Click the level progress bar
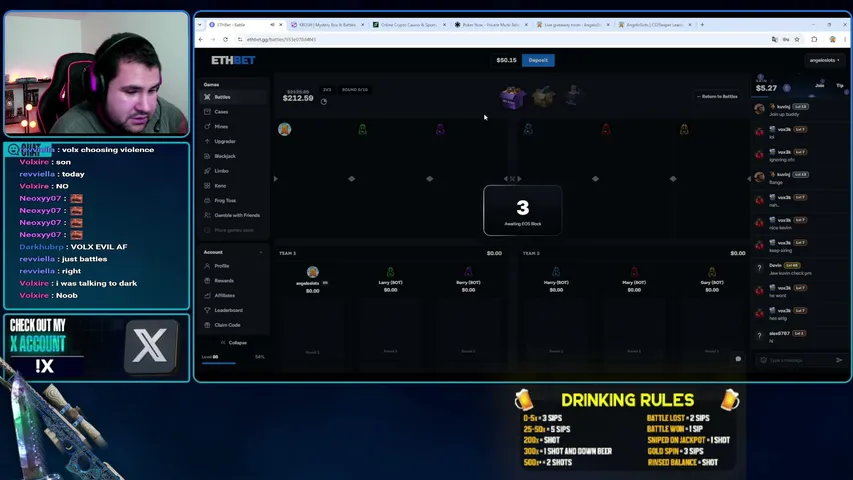853x480 pixels. tap(233, 363)
